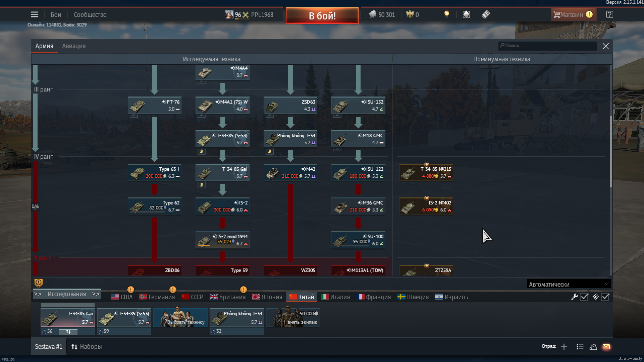This screenshot has width=644, height=362.
Task: Switch nation to СССР
Action: pyautogui.click(x=193, y=297)
